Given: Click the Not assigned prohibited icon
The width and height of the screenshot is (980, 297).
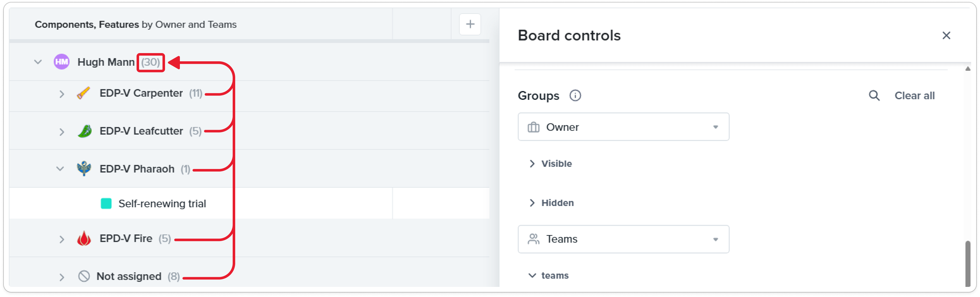Looking at the screenshot, I should tap(84, 276).
